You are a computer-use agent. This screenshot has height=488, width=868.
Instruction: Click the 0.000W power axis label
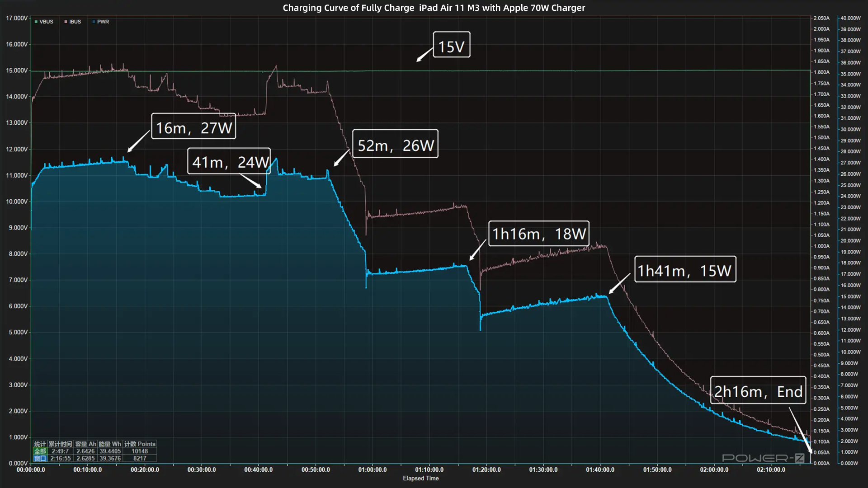[x=849, y=463]
